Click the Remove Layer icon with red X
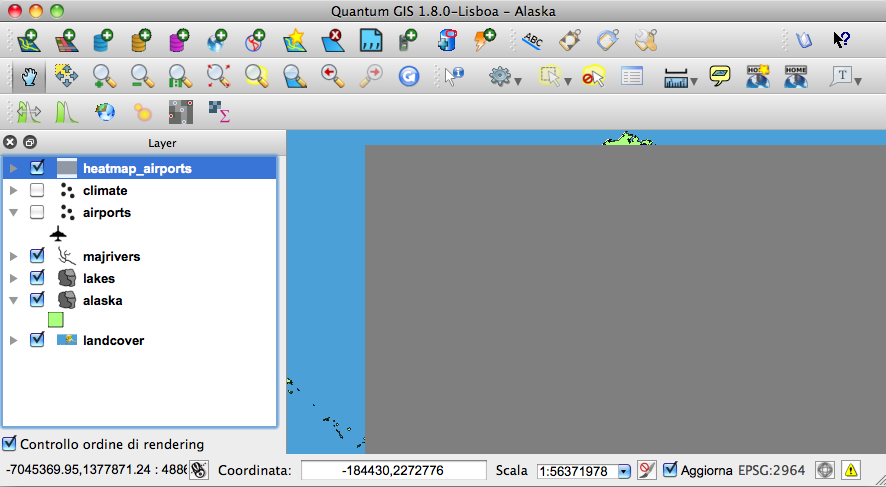Viewport: 886px width, 487px height. pyautogui.click(x=333, y=41)
